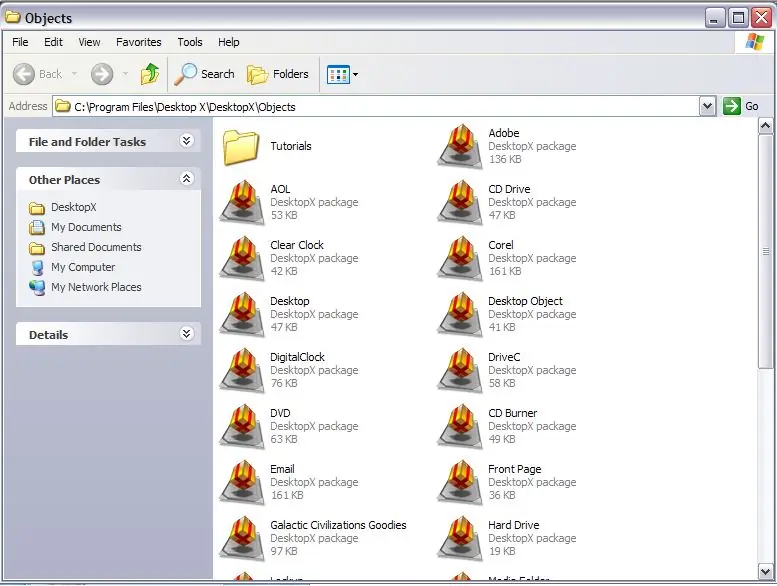The height and width of the screenshot is (586, 777).
Task: Select the DriveC package icon
Action: pyautogui.click(x=460, y=371)
